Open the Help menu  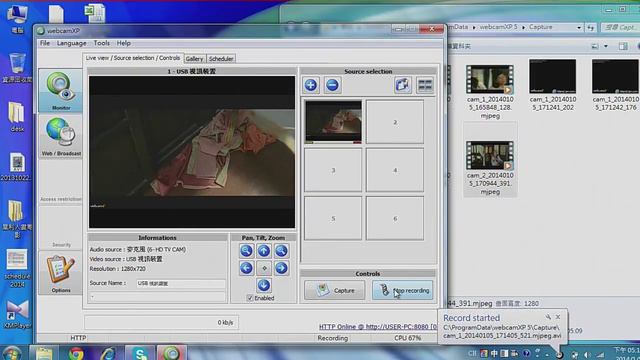(x=124, y=43)
